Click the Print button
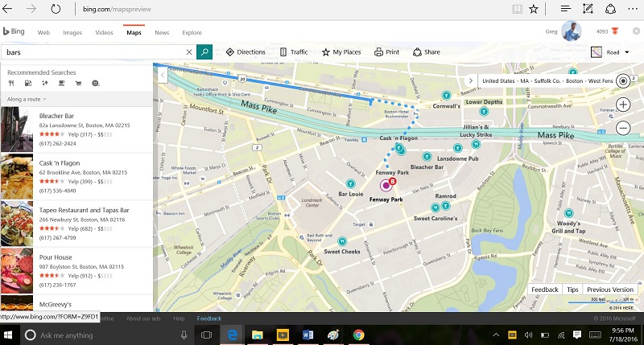The image size is (644, 345). (387, 52)
